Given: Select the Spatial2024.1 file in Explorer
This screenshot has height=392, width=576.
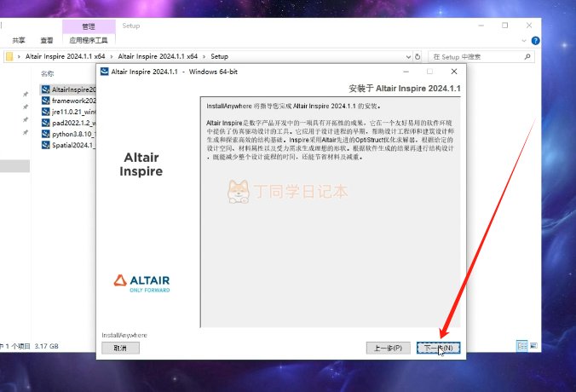Looking at the screenshot, I should [x=68, y=145].
